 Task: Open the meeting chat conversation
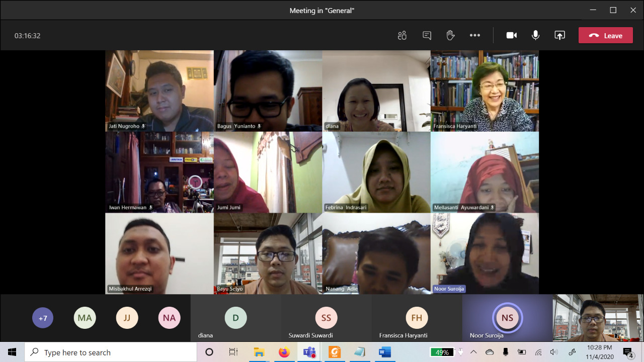tap(427, 35)
